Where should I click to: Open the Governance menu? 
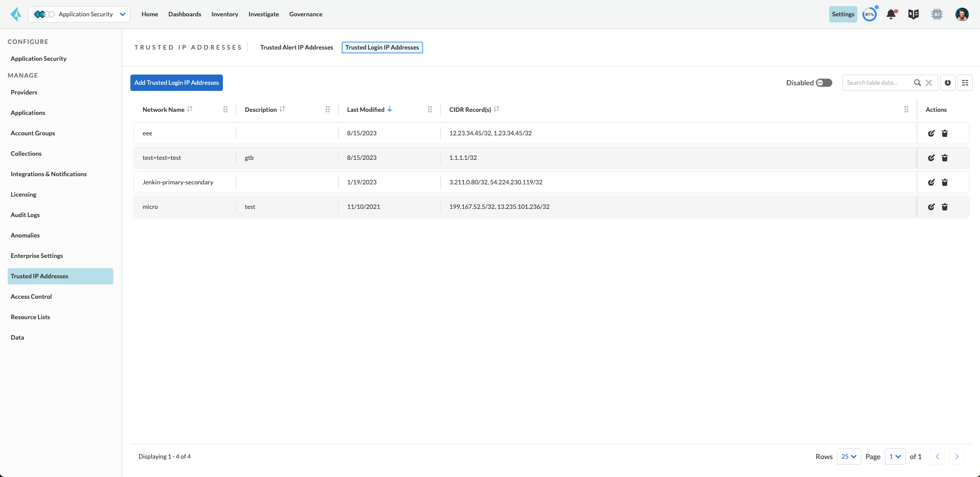click(306, 14)
